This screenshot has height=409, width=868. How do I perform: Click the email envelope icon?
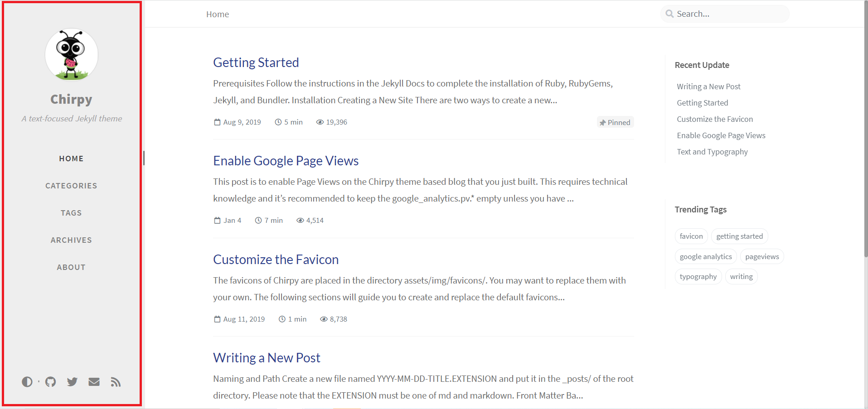pyautogui.click(x=94, y=382)
